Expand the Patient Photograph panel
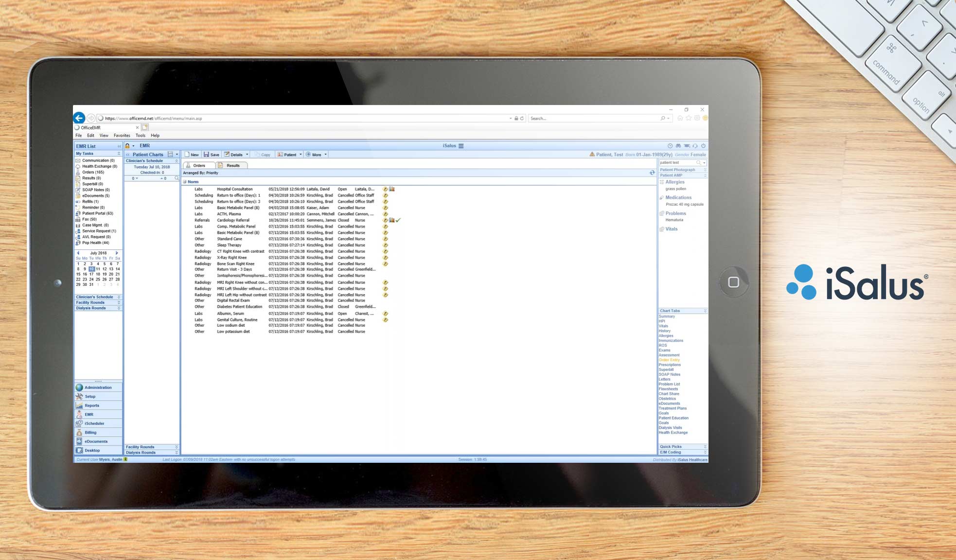 tap(705, 170)
